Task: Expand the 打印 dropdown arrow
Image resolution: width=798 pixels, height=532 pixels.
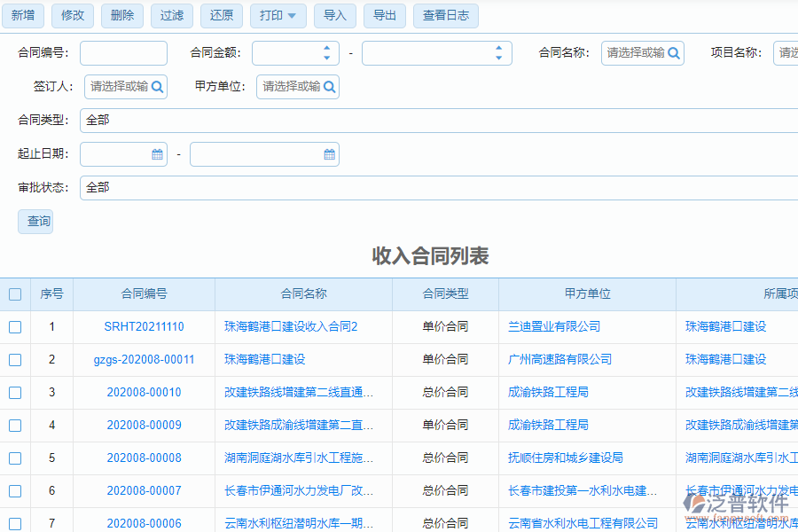Action: 293,15
